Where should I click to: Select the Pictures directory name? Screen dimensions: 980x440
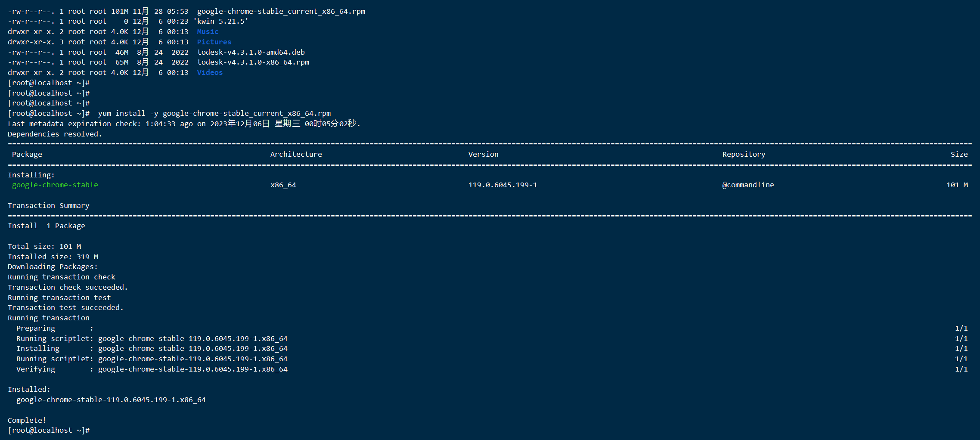tap(214, 42)
